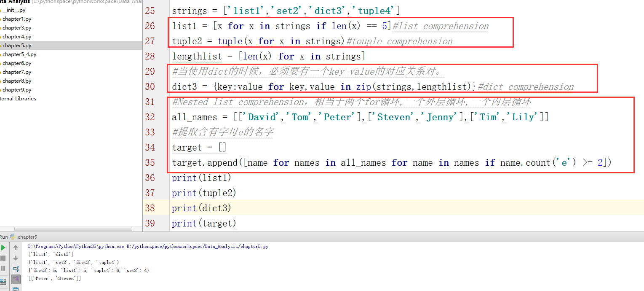
Task: Place cursor on print(dict3) line
Action: (x=201, y=208)
